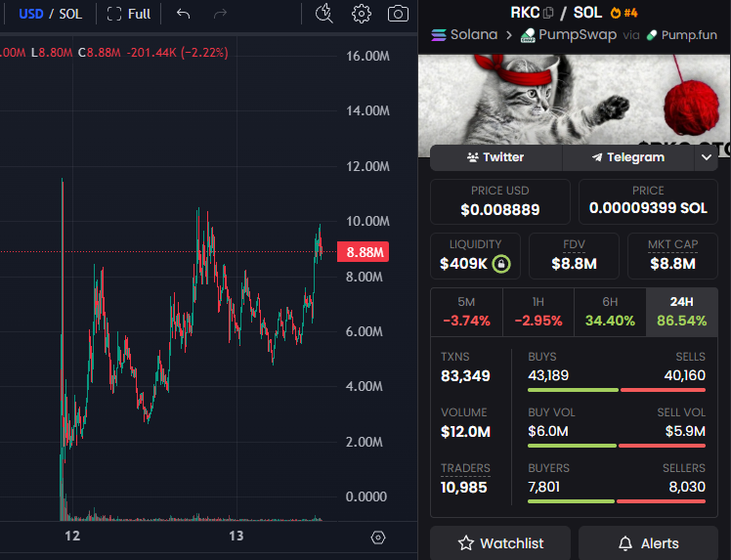Take a chart snapshot with camera icon
The image size is (731, 560).
(398, 14)
